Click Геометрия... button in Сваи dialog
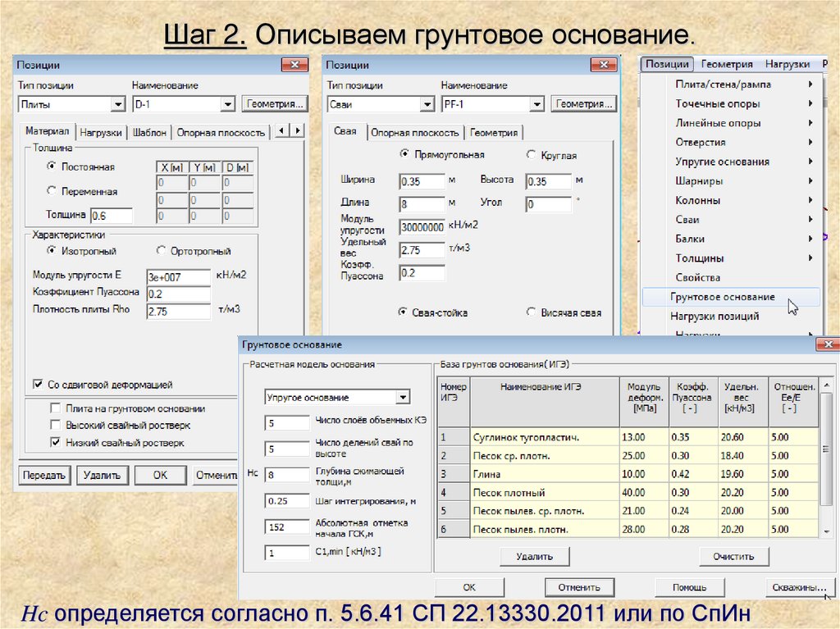The width and height of the screenshot is (840, 629). 583,103
